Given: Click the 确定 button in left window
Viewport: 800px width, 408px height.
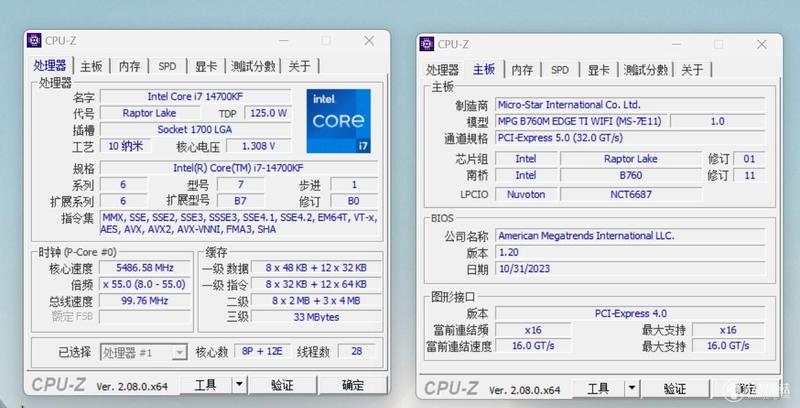Looking at the screenshot, I should (x=353, y=385).
